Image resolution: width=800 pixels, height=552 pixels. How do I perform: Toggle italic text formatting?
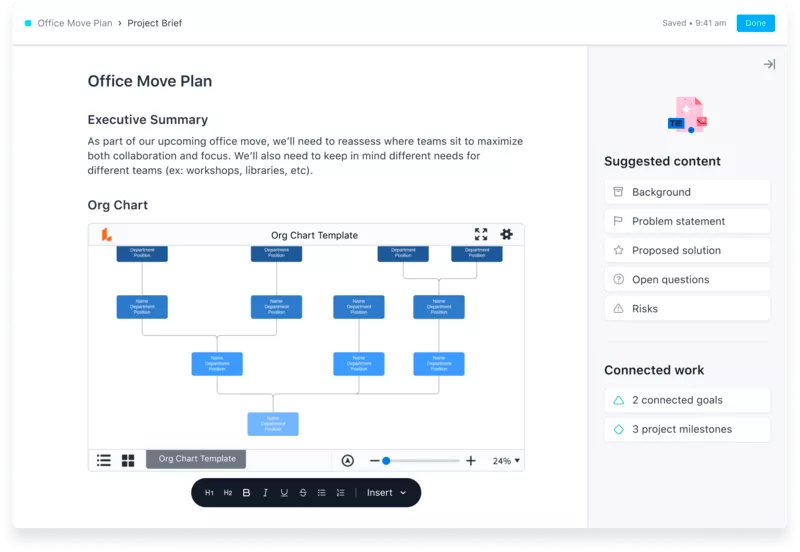click(265, 493)
